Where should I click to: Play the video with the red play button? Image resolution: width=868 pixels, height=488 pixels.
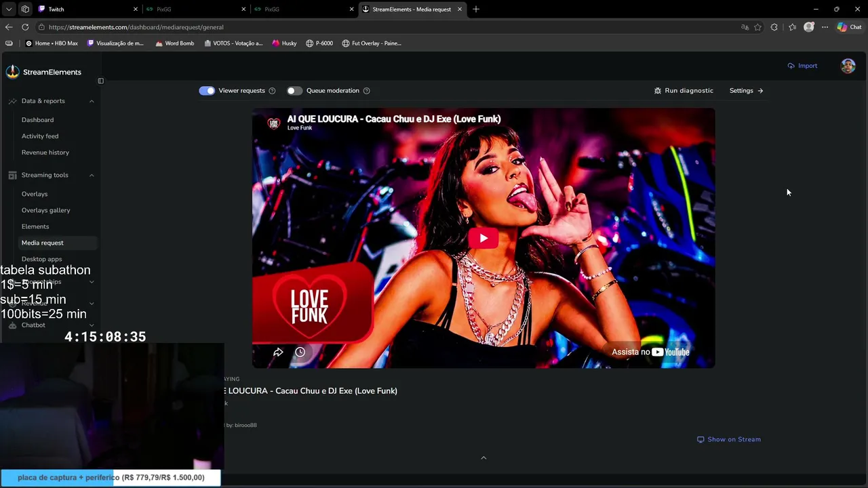pos(484,238)
